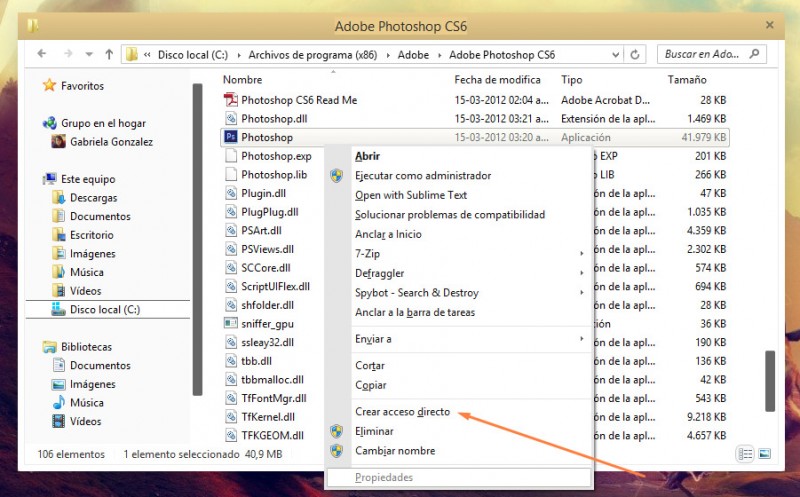Open Música library under Bibliotecas
The width and height of the screenshot is (800, 497).
point(87,403)
